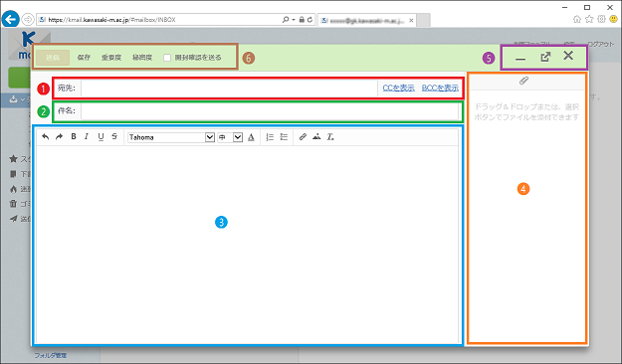Click the CCを表示 link

(x=399, y=89)
